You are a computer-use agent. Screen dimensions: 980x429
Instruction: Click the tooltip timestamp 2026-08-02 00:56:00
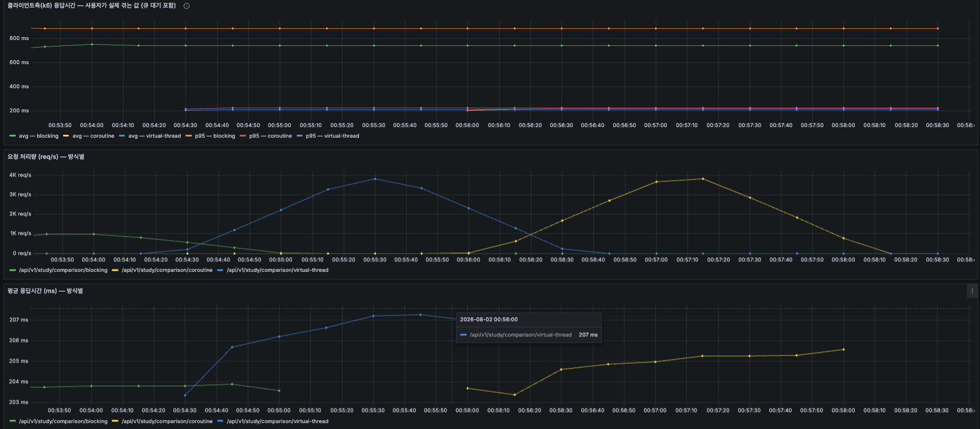489,320
